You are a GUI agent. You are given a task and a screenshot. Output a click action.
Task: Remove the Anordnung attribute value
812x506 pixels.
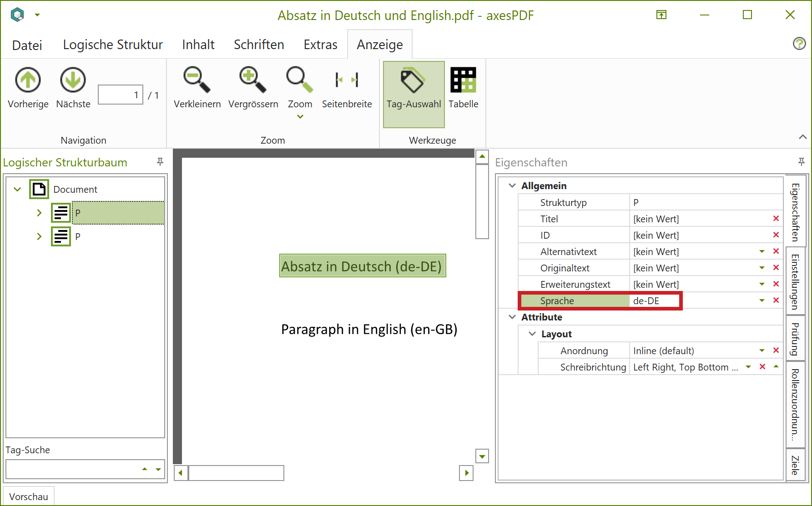[x=776, y=351]
